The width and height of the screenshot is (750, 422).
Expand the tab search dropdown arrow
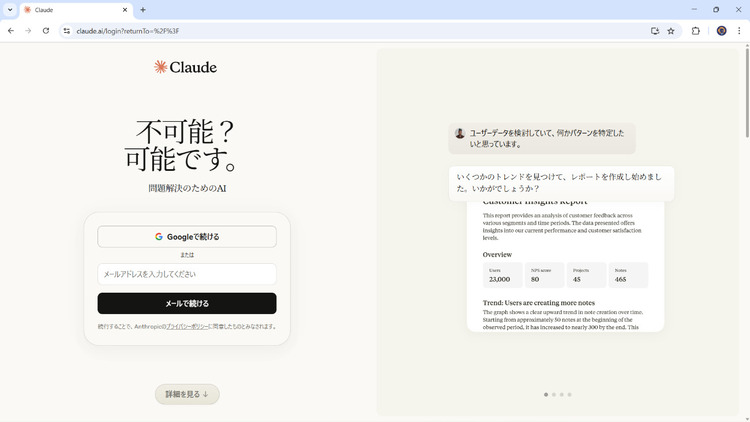pyautogui.click(x=9, y=10)
